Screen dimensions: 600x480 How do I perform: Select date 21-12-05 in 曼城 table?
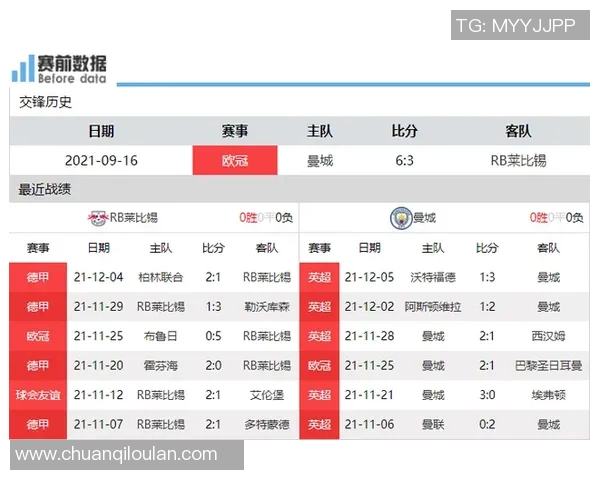tap(369, 277)
